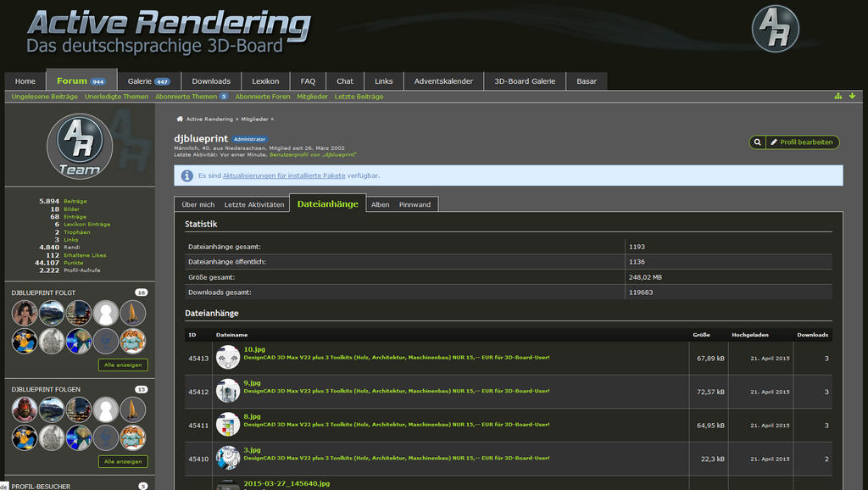Screen dimensions: 868x490
Task: Open the Downloads navigation tab
Action: pos(211,81)
